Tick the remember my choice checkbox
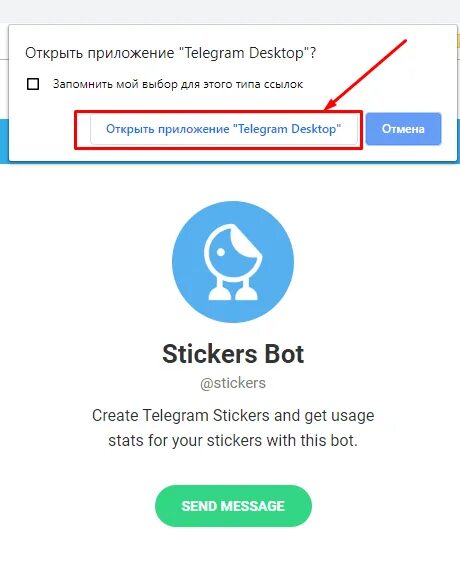Screen dimensions: 460x561 [x=33, y=84]
